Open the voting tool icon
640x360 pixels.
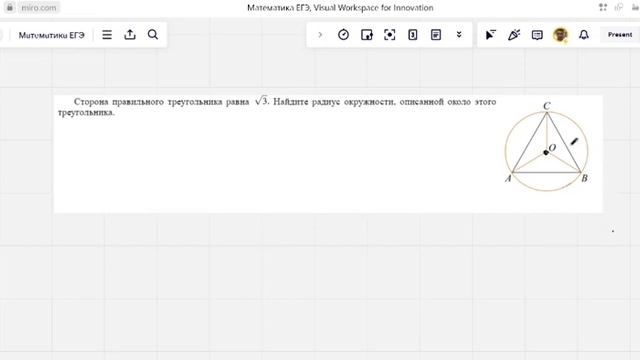(x=413, y=35)
